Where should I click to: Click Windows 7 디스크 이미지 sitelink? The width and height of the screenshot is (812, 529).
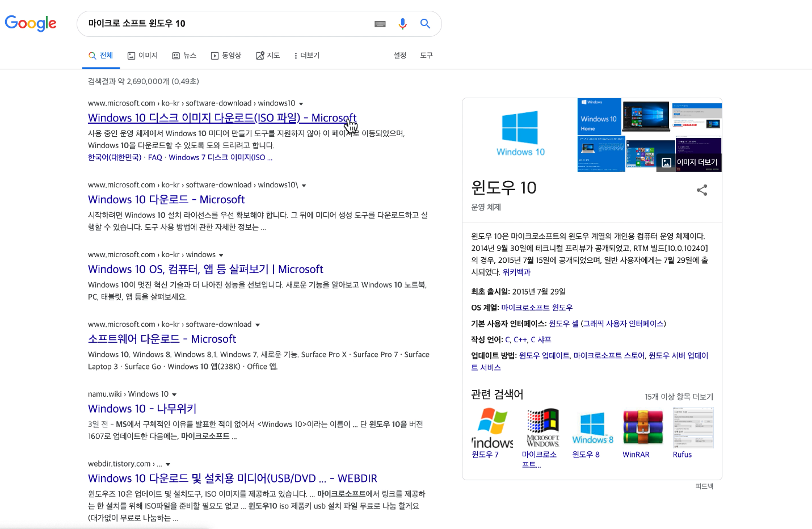pyautogui.click(x=221, y=158)
